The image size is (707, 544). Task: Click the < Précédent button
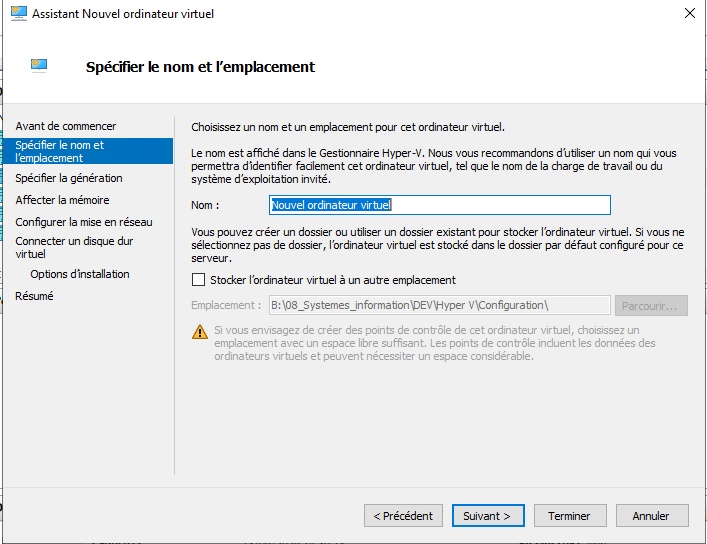tap(403, 516)
